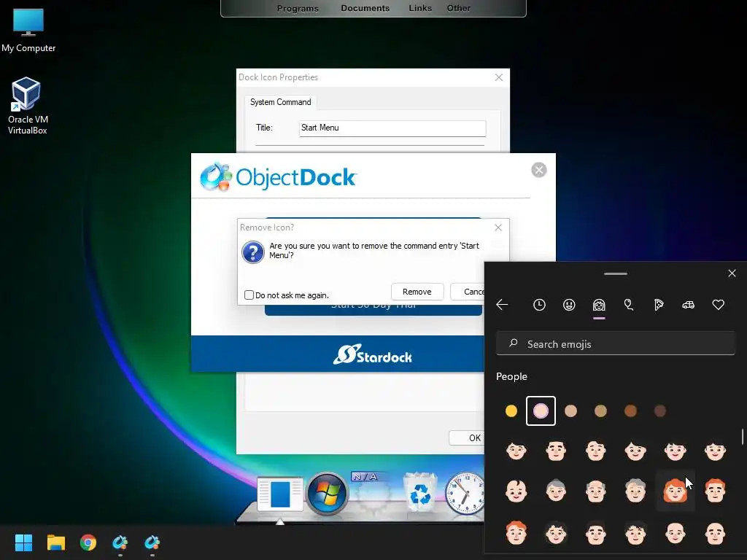747x560 pixels.
Task: Open Oracle VM VirtualBox desktop shortcut
Action: pos(27,106)
